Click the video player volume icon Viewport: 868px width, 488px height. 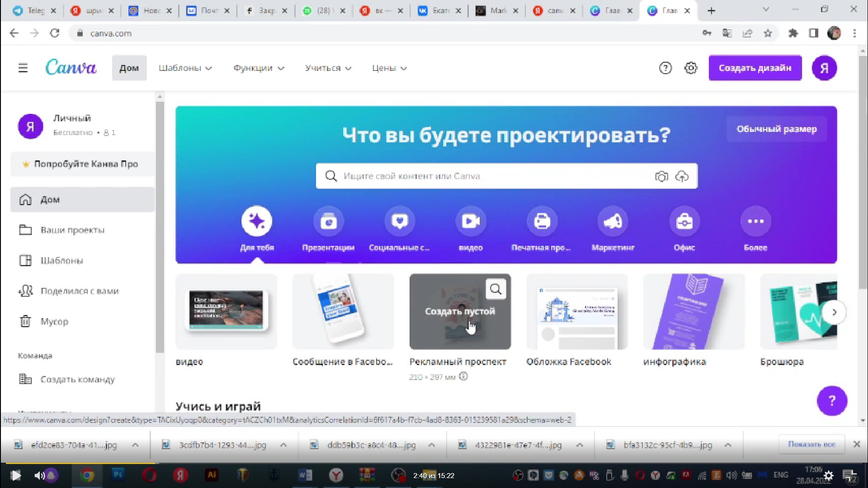(39, 475)
